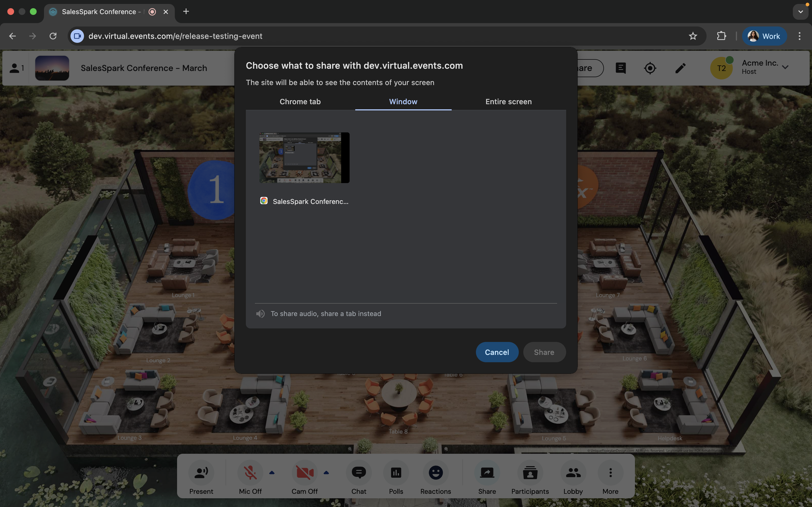
Task: Open the Reactions smiley icon
Action: click(x=436, y=473)
